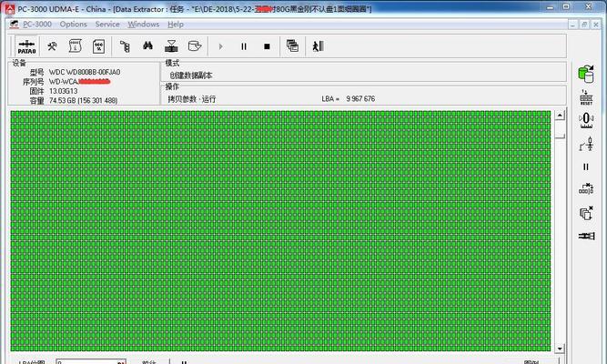The image size is (607, 364).
Task: Click the 100% percent document icon
Action: [x=98, y=46]
